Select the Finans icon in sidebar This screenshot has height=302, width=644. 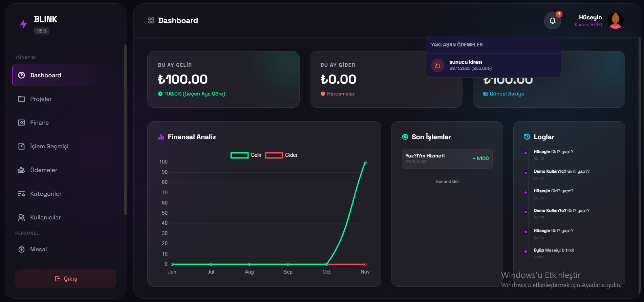21,123
